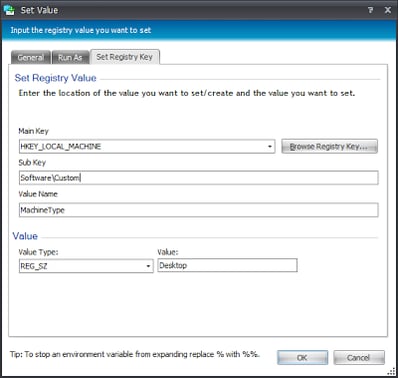This screenshot has width=398, height=378.
Task: Open help with the question mark button
Action: [x=370, y=10]
